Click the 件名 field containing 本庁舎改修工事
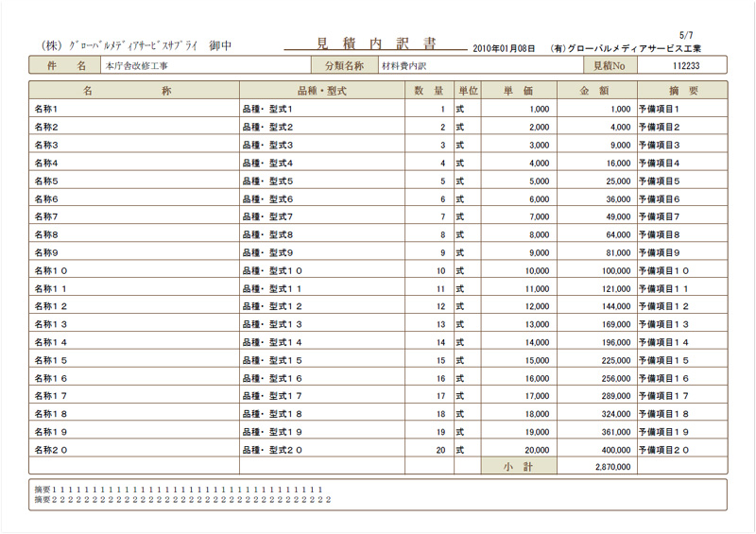756x534 pixels. 205,66
